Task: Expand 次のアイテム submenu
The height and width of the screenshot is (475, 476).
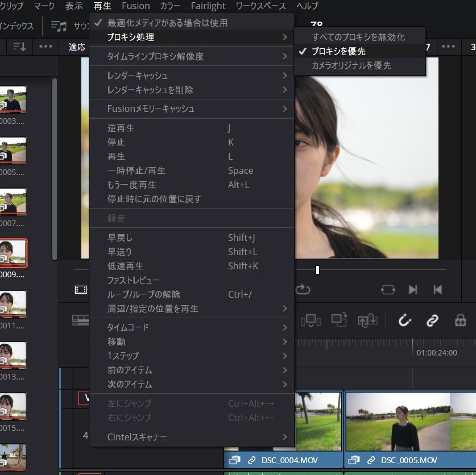Action: click(192, 384)
